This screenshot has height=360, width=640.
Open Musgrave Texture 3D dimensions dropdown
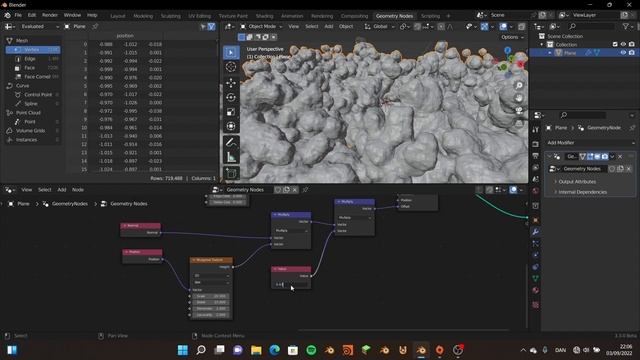pos(211,276)
